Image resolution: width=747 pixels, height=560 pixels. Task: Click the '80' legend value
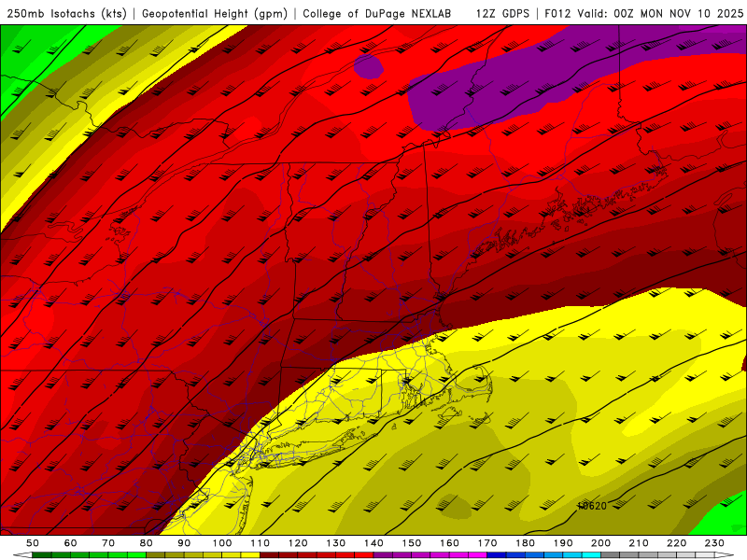(147, 543)
